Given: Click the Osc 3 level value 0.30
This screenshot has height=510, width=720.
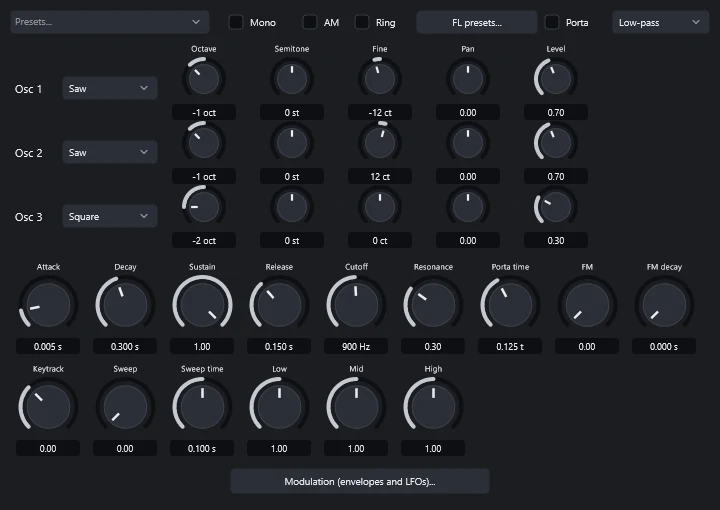Looking at the screenshot, I should [556, 240].
